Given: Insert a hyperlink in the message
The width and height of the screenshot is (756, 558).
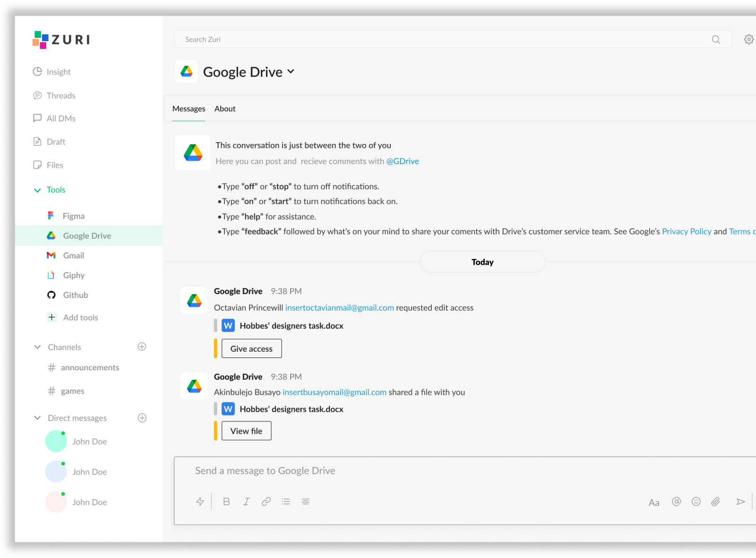Looking at the screenshot, I should 266,502.
